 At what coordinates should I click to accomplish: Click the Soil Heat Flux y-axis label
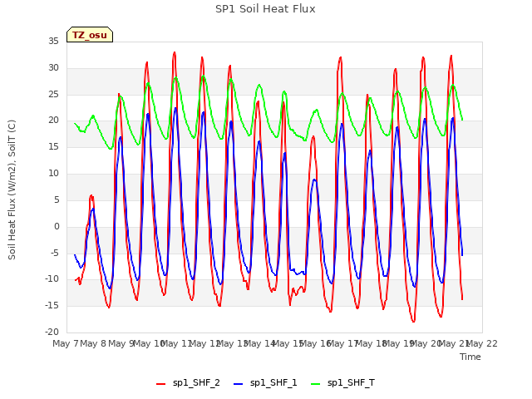12,190
